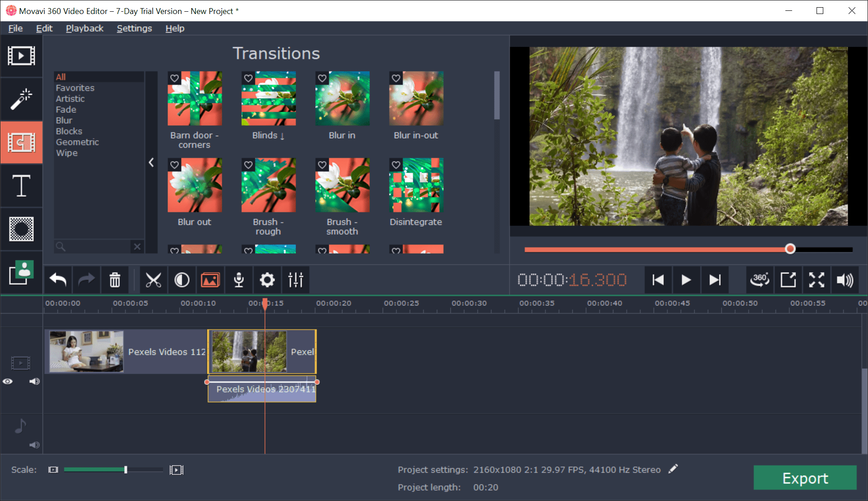Drag the playback progress slider
Screen dimensions: 868x501
coord(790,249)
